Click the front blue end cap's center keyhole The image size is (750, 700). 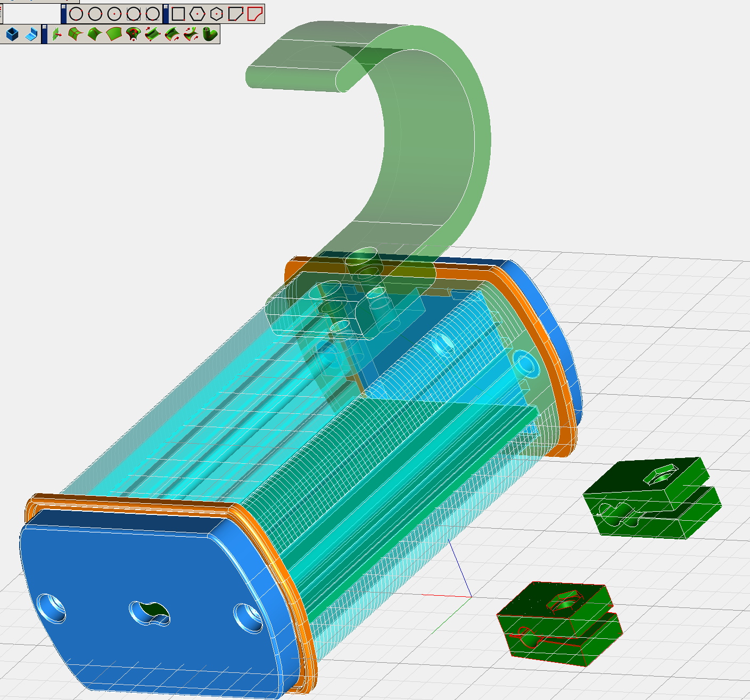click(150, 613)
